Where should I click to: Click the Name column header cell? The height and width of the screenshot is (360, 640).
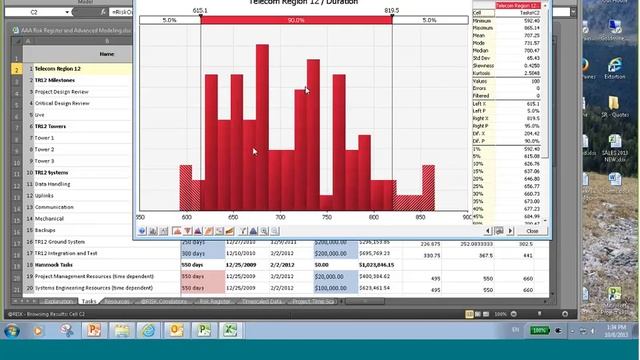(x=107, y=54)
